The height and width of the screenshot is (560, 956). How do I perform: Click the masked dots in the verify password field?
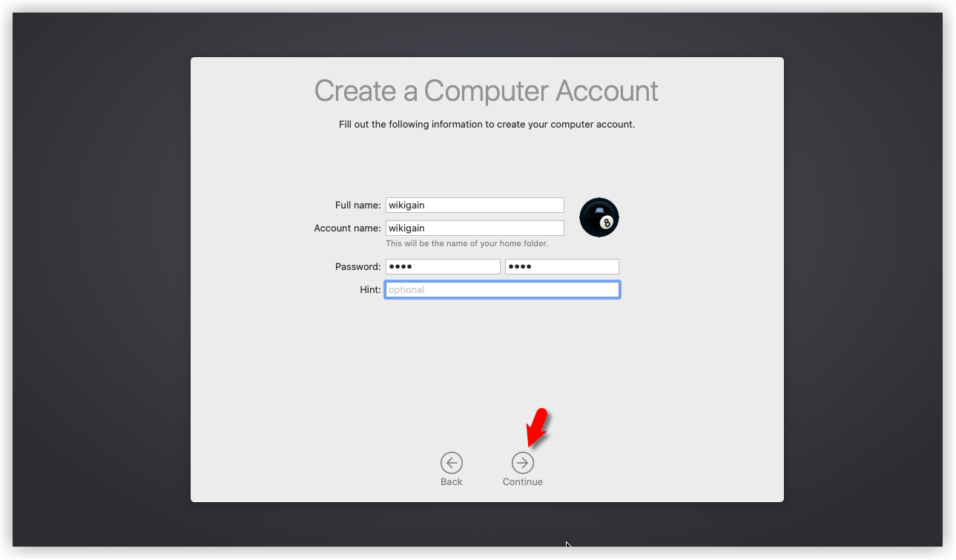point(520,267)
